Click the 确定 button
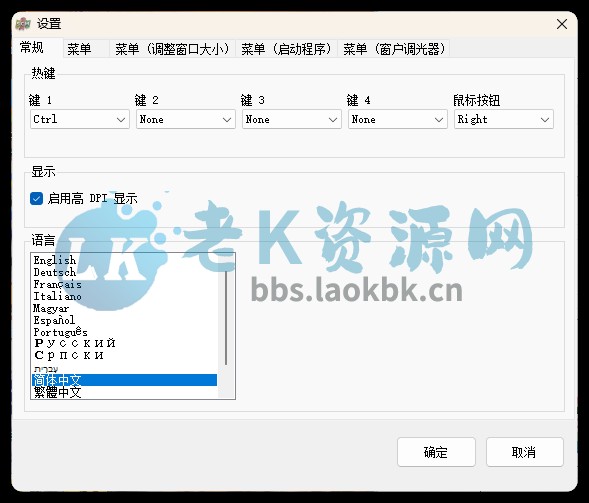The height and width of the screenshot is (503, 589). [x=436, y=452]
